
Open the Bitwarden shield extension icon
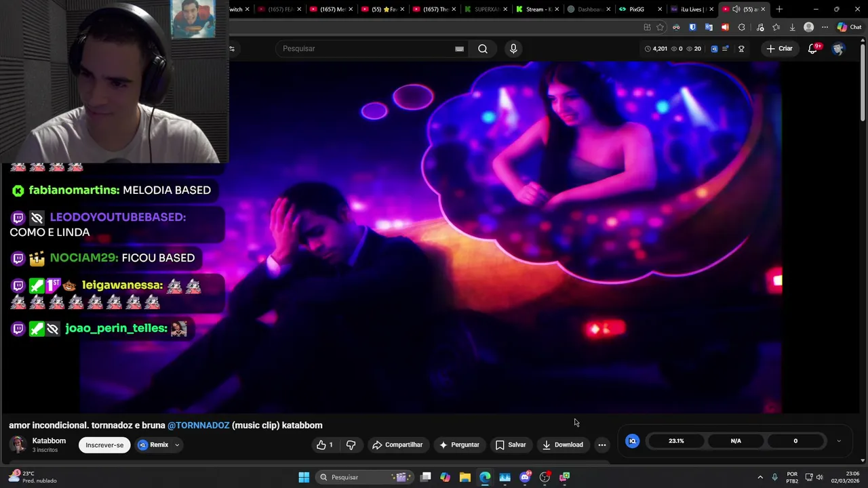point(692,27)
